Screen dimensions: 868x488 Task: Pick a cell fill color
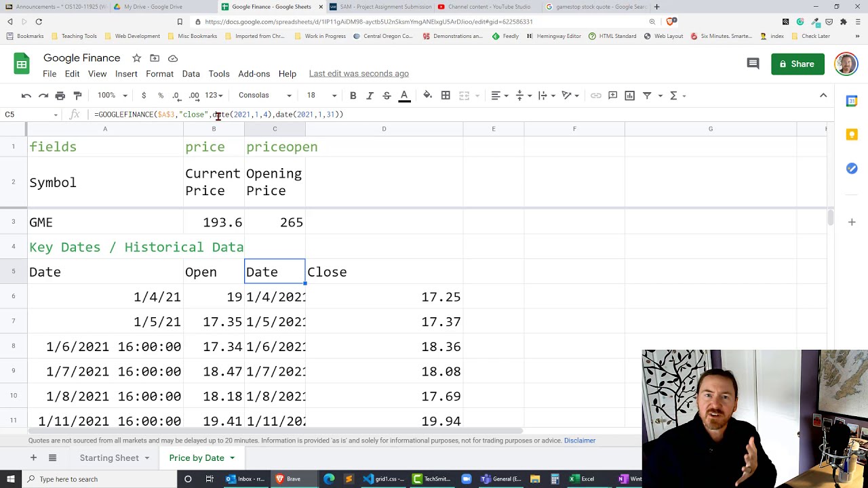tap(427, 96)
